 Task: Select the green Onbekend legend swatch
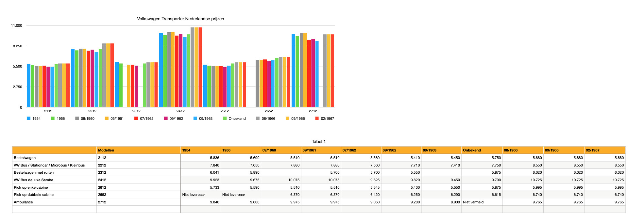point(225,119)
